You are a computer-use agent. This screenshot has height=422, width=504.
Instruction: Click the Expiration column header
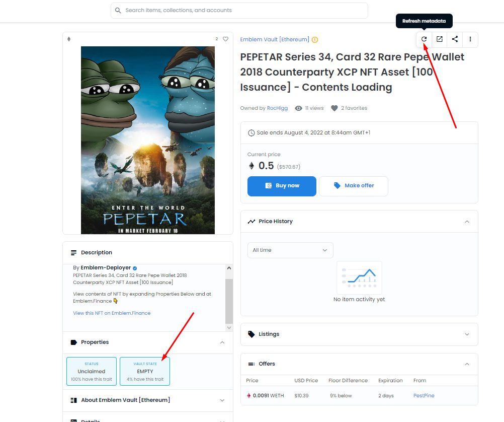coord(390,381)
